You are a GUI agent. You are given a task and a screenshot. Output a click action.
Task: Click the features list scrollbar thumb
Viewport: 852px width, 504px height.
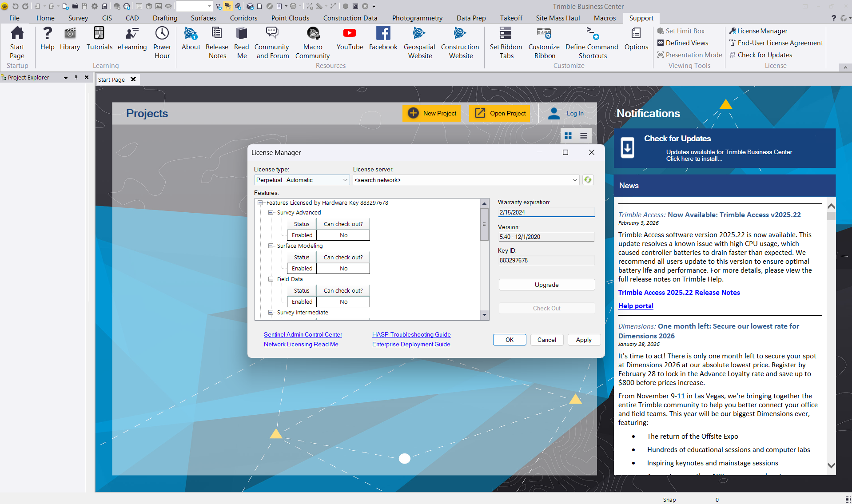tap(484, 224)
